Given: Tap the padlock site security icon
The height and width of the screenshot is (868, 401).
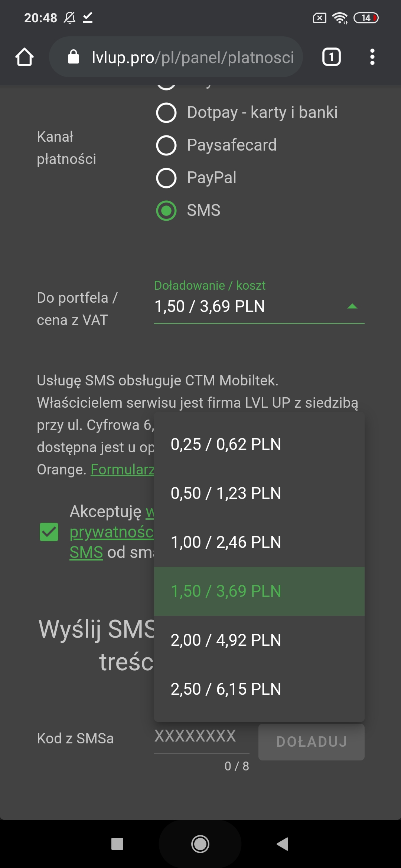Looking at the screenshot, I should pos(74,57).
